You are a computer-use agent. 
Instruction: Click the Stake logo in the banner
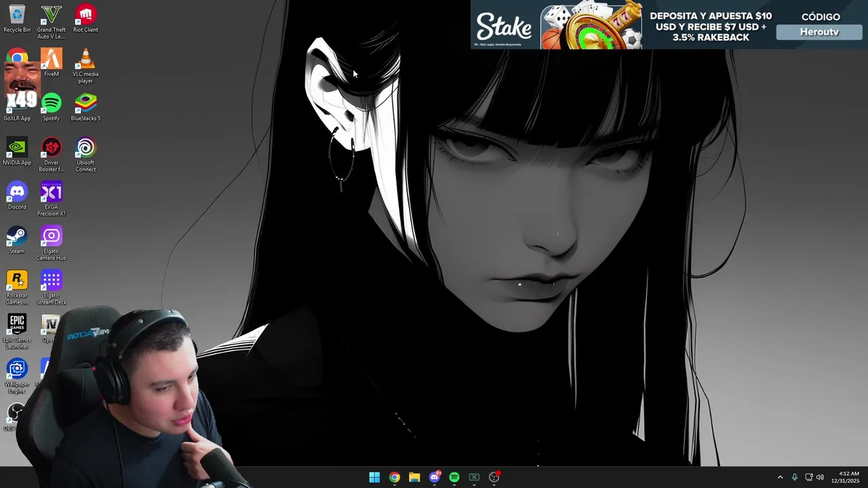tap(504, 28)
